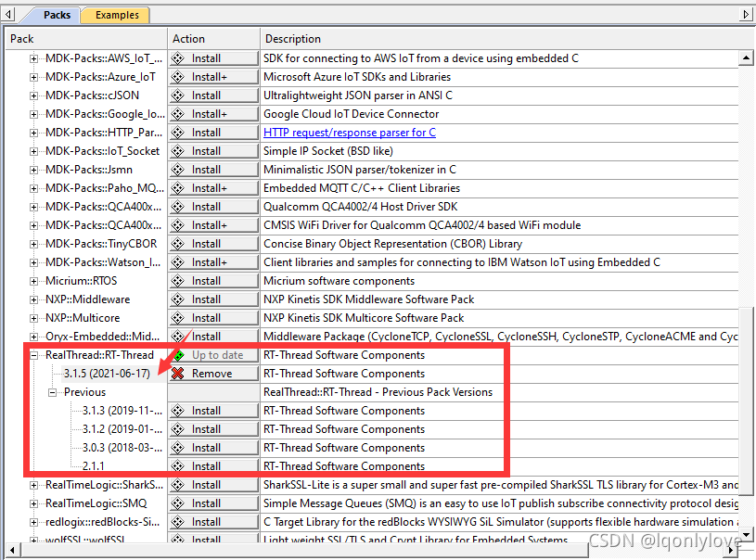This screenshot has height=560, width=756.
Task: Install the MDK-Packs::AWS_IoT pack
Action: point(213,58)
